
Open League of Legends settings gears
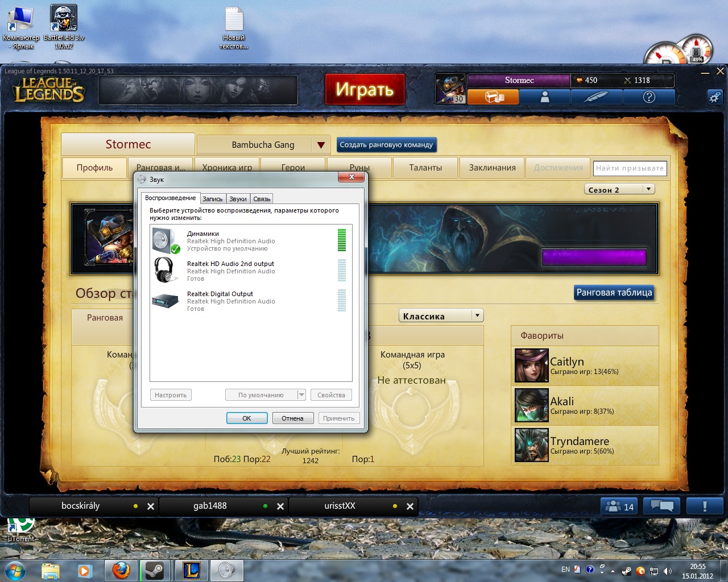[715, 97]
